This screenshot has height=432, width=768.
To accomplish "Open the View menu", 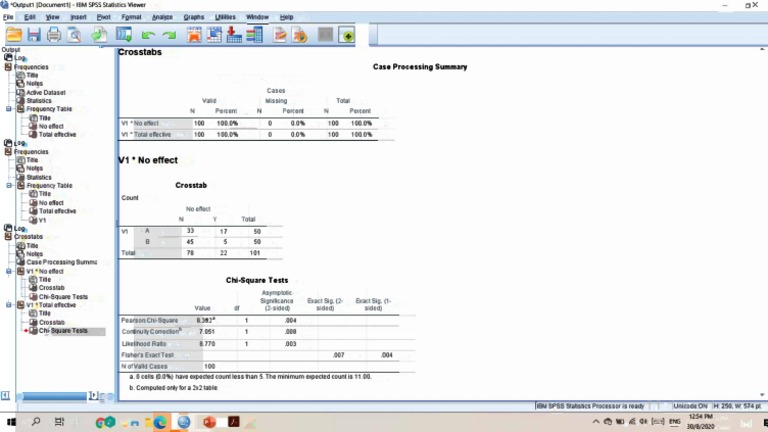I will coord(52,17).
